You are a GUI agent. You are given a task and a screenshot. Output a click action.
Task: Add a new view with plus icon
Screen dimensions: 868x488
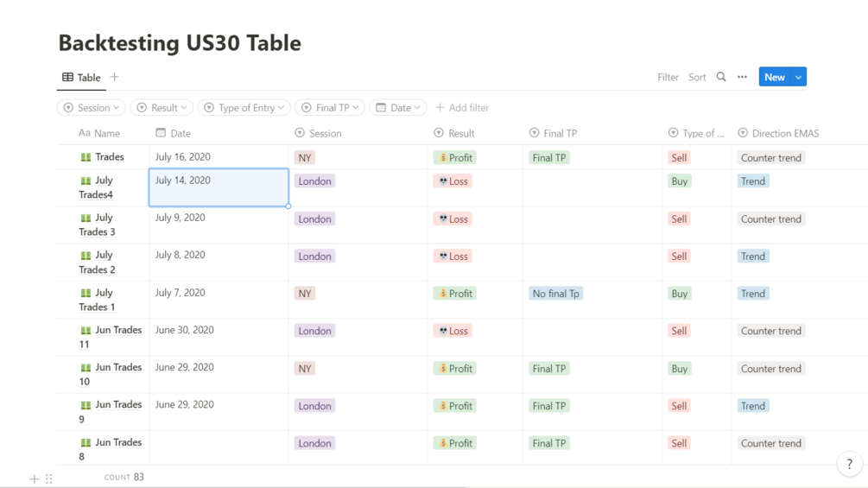[114, 77]
